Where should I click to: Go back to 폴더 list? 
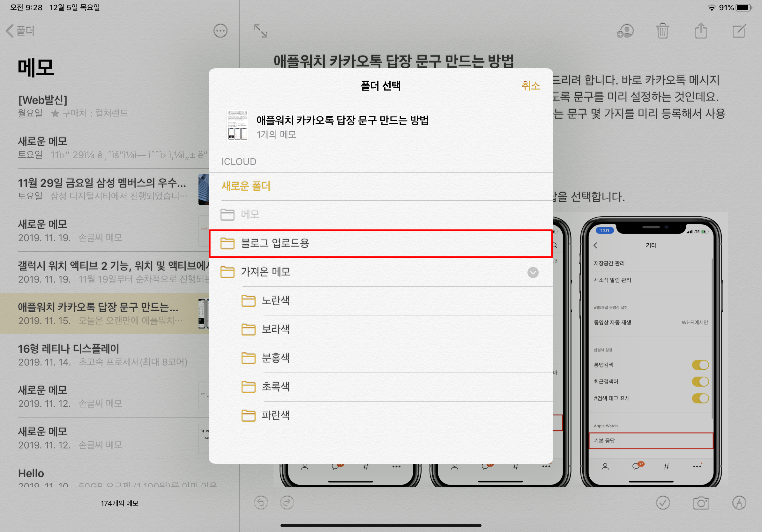pos(20,31)
